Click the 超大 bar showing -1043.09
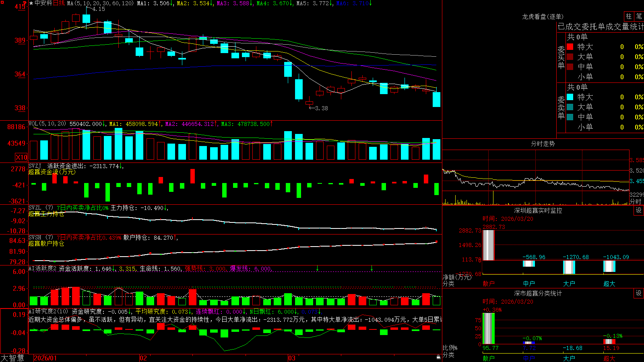This screenshot has width=644, height=362. [x=609, y=266]
